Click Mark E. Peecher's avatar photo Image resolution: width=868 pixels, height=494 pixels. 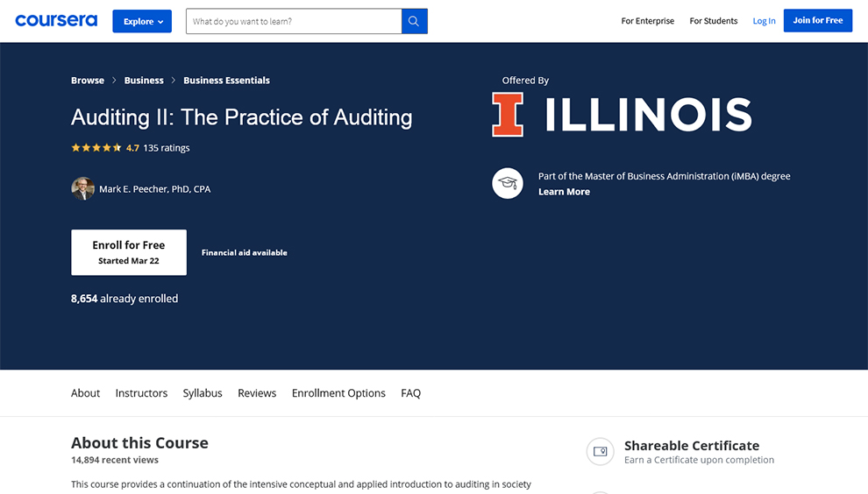click(82, 188)
